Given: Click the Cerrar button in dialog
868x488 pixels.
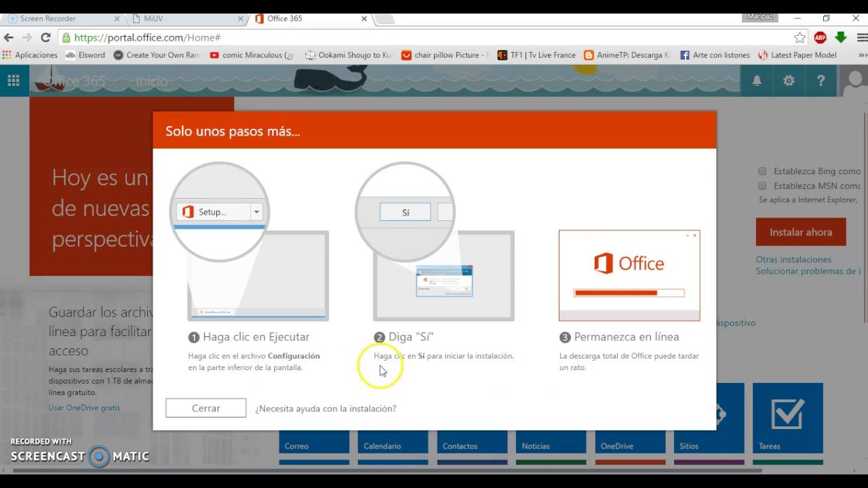Looking at the screenshot, I should pyautogui.click(x=206, y=408).
